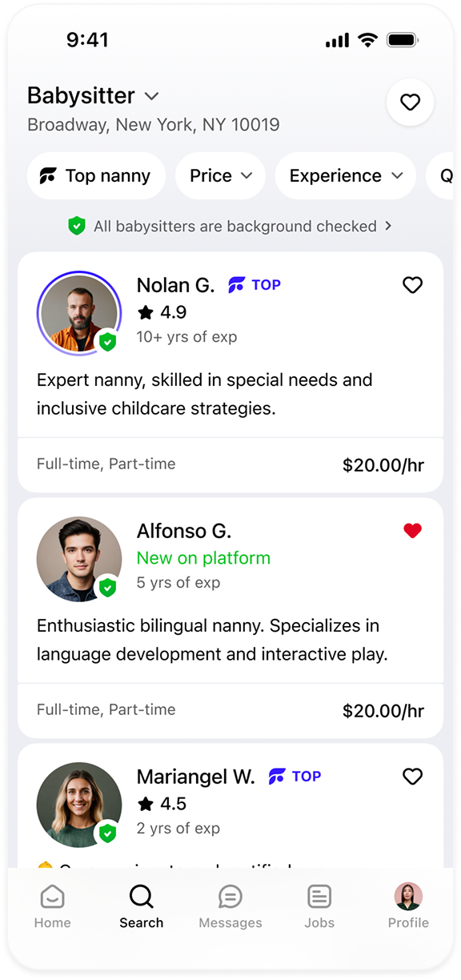
Task: Open background checked info link
Action: pos(230,227)
